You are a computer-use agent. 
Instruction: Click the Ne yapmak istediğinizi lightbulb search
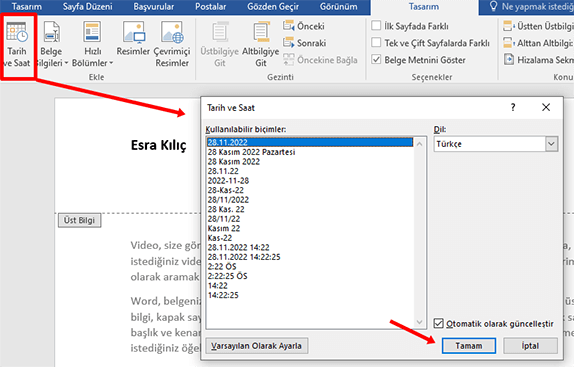pos(531,7)
